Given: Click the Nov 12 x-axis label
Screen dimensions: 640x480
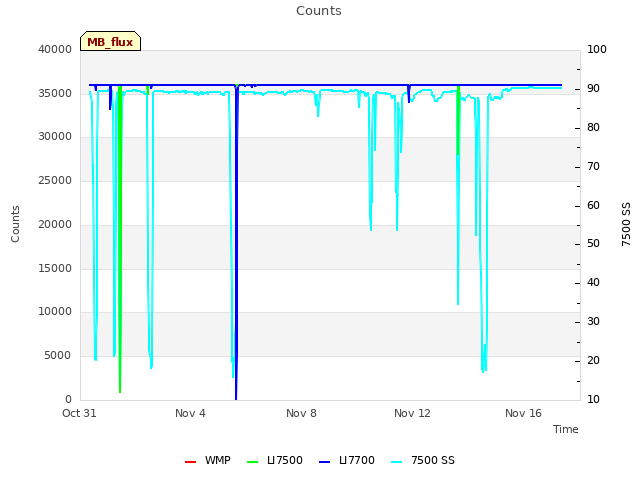Looking at the screenshot, I should pyautogui.click(x=412, y=413).
